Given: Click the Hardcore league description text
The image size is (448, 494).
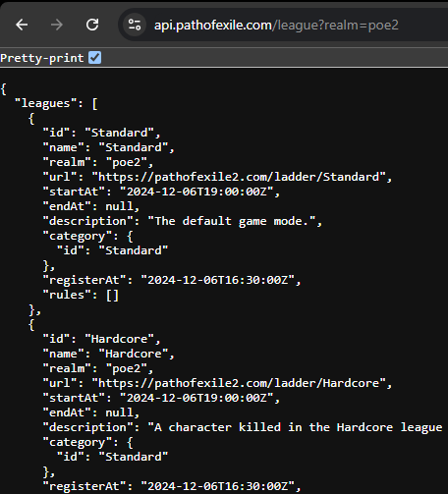Looking at the screenshot, I should [295, 427].
